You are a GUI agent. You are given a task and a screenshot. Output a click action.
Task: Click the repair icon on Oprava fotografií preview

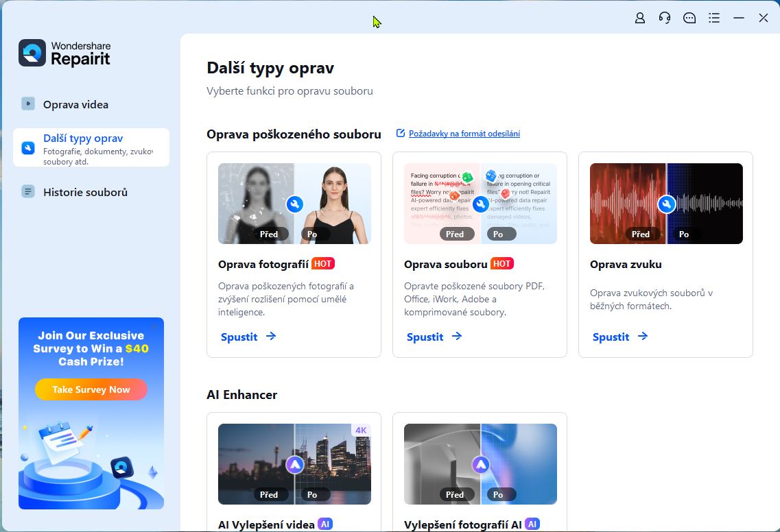pyautogui.click(x=295, y=204)
